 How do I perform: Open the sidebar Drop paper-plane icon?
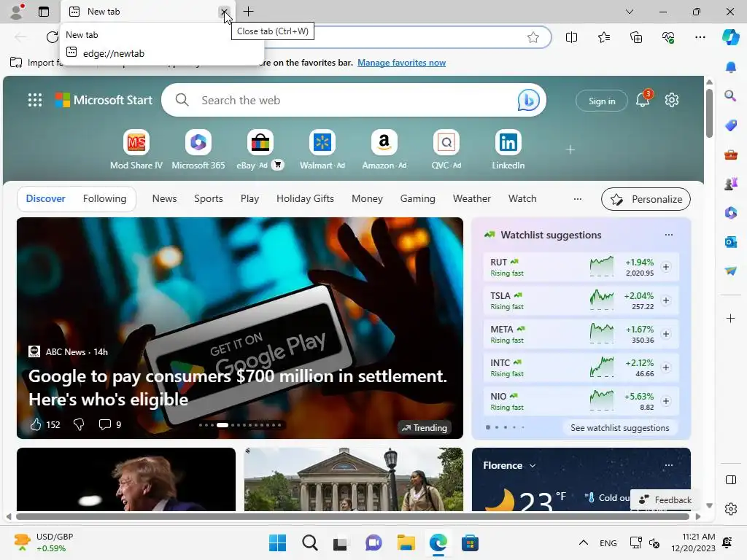tap(731, 271)
